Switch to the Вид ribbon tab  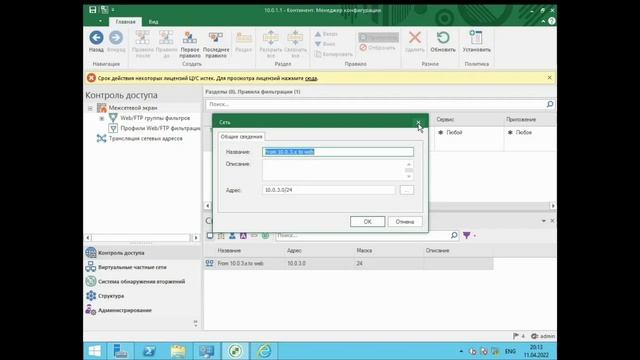point(153,22)
